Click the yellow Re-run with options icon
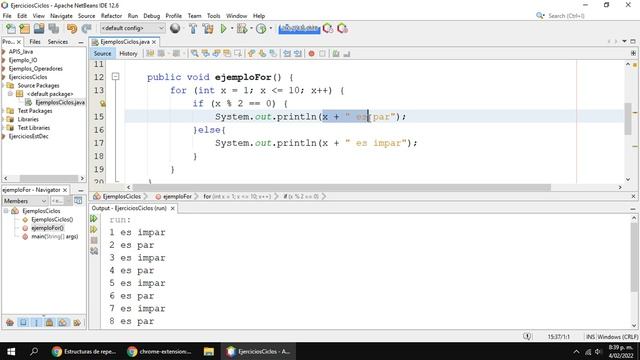 pos(94,229)
